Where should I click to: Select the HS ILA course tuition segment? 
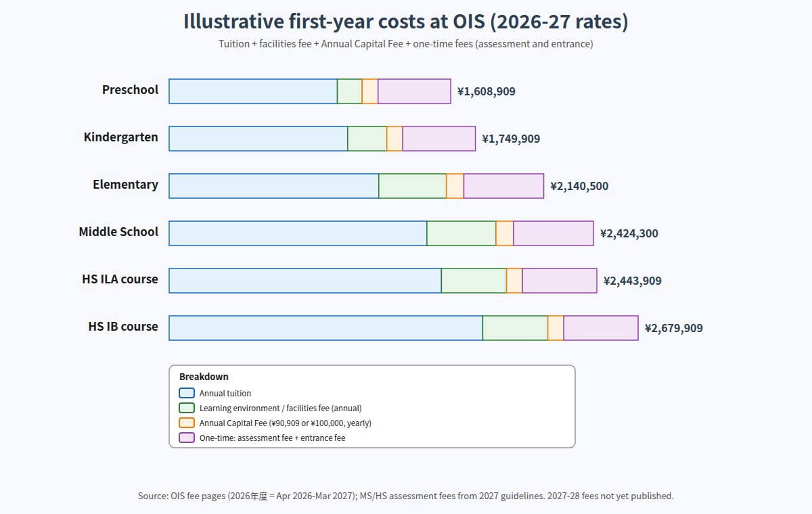(x=305, y=281)
